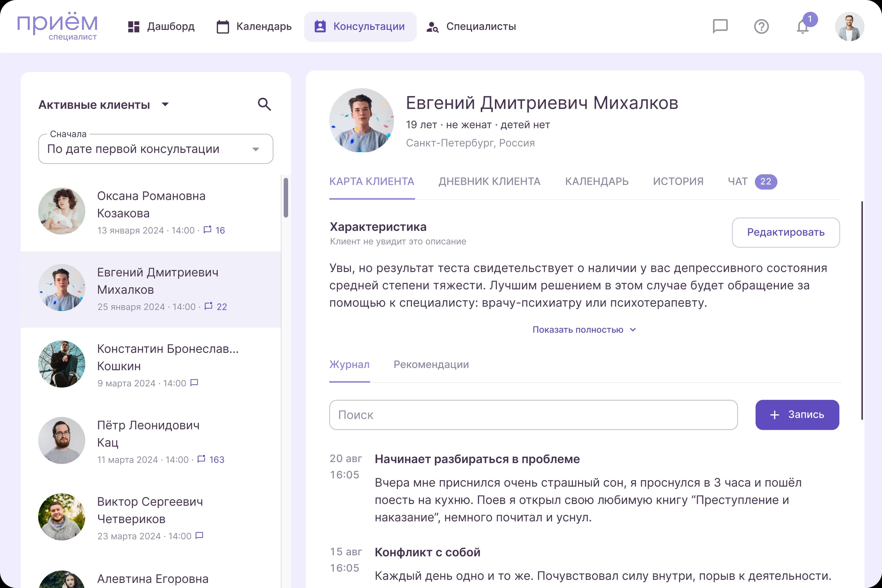Click chat icon next to Пётр's 163
Screen dimensions: 882x588
[201, 459]
